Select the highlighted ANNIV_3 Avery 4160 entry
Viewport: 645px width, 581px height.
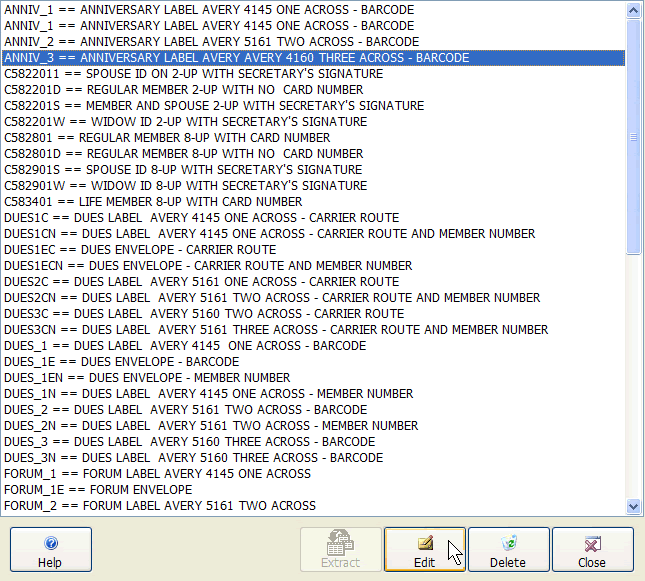236,58
